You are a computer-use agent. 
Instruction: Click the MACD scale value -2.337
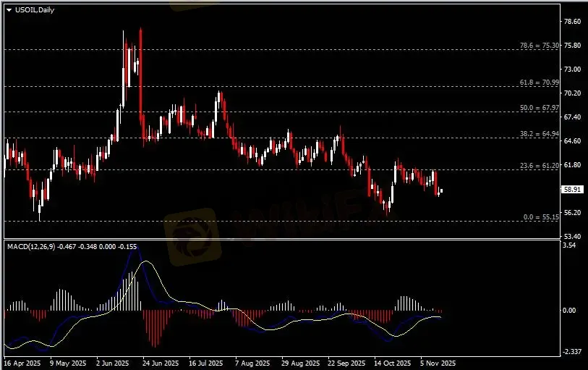click(x=571, y=352)
